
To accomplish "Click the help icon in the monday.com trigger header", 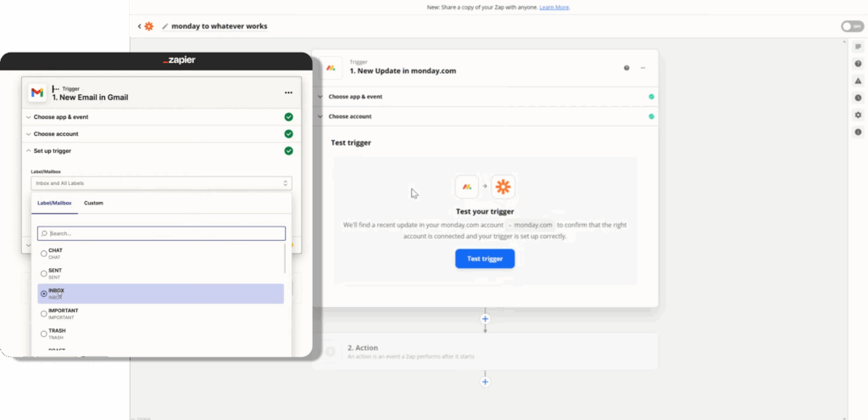I will pyautogui.click(x=626, y=68).
